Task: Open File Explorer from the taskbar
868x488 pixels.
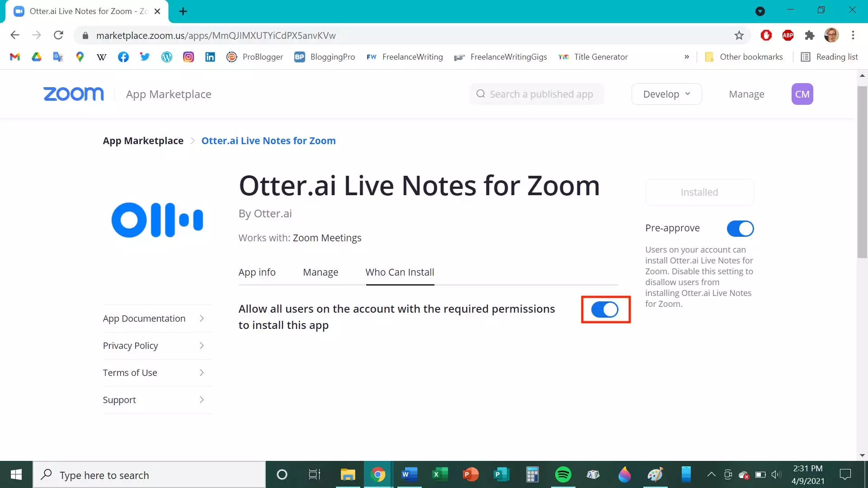Action: click(348, 475)
